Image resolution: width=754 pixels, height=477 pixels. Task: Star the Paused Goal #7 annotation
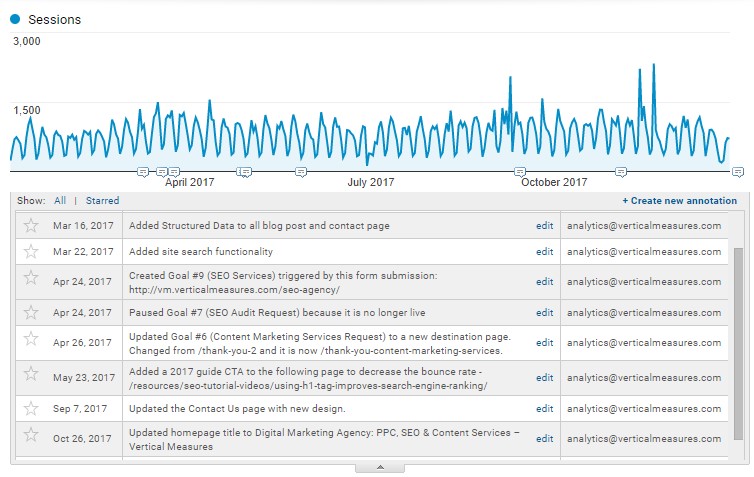31,313
